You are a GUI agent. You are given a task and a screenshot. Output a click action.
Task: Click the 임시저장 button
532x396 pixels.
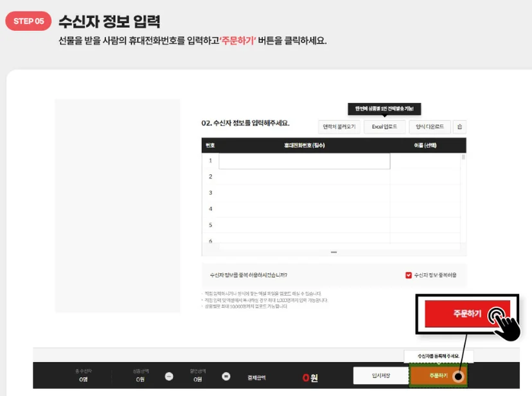[380, 375]
